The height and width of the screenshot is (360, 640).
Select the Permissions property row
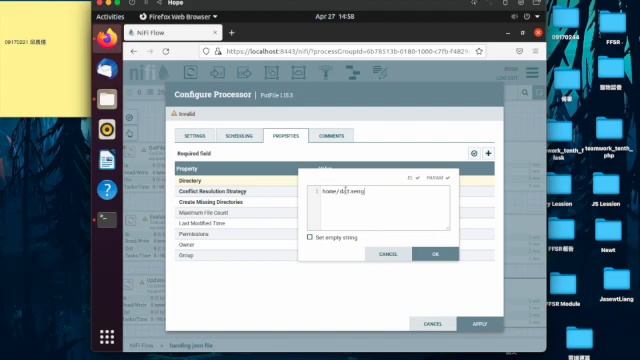(237, 234)
